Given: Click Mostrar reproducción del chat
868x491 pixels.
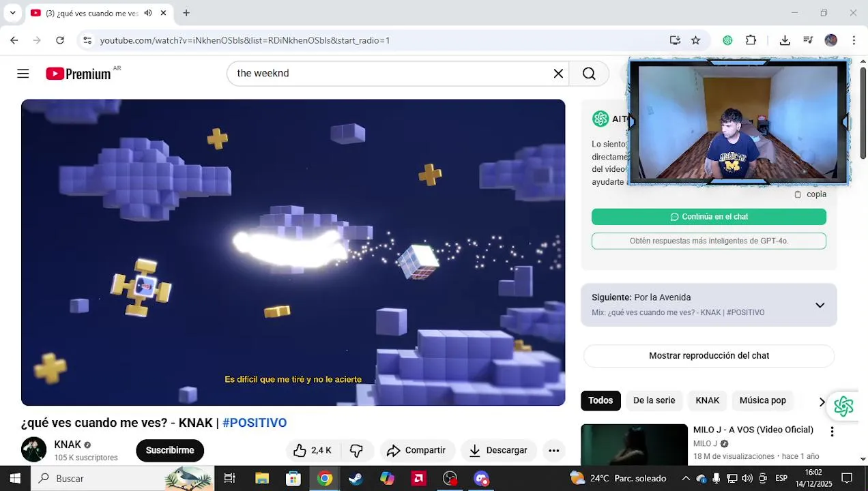Looking at the screenshot, I should click(x=709, y=356).
